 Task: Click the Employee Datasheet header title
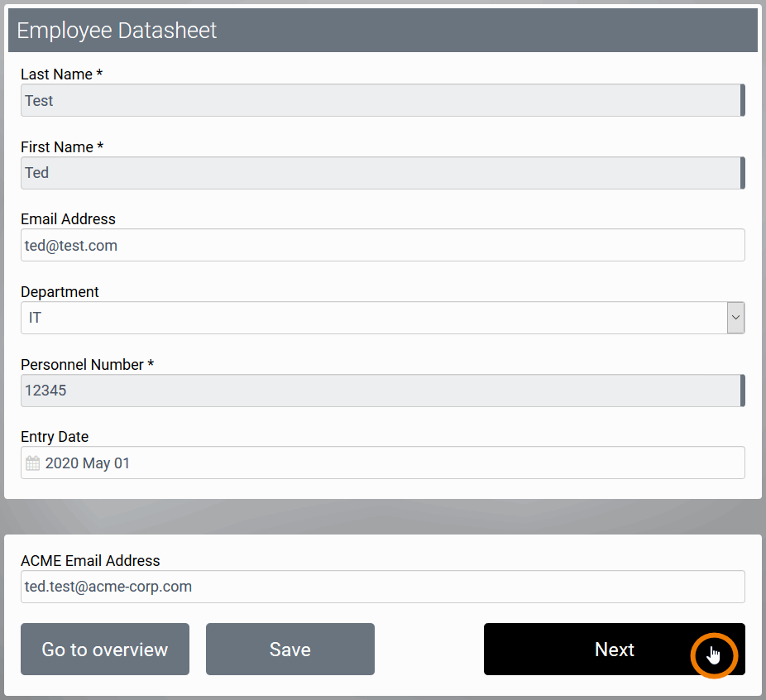pos(117,31)
